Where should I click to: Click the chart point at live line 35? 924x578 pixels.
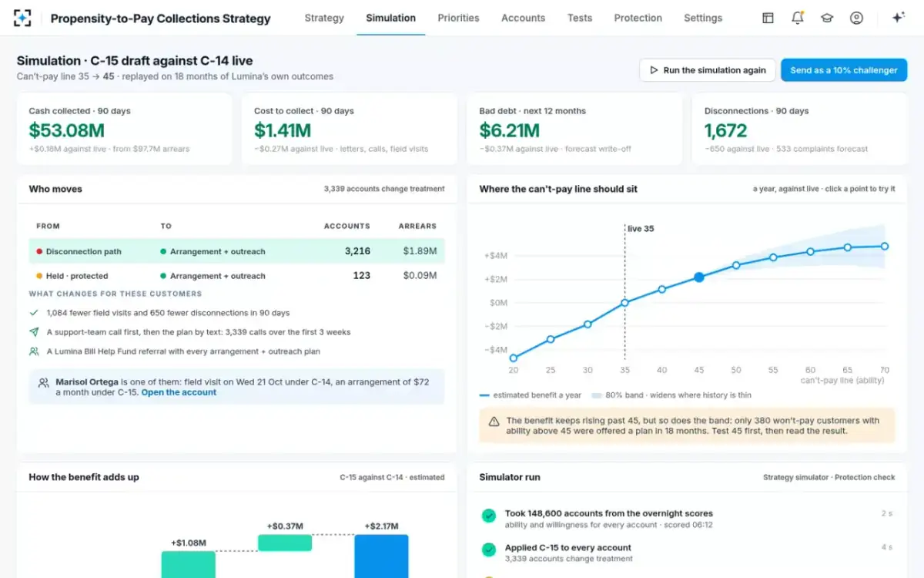point(624,303)
